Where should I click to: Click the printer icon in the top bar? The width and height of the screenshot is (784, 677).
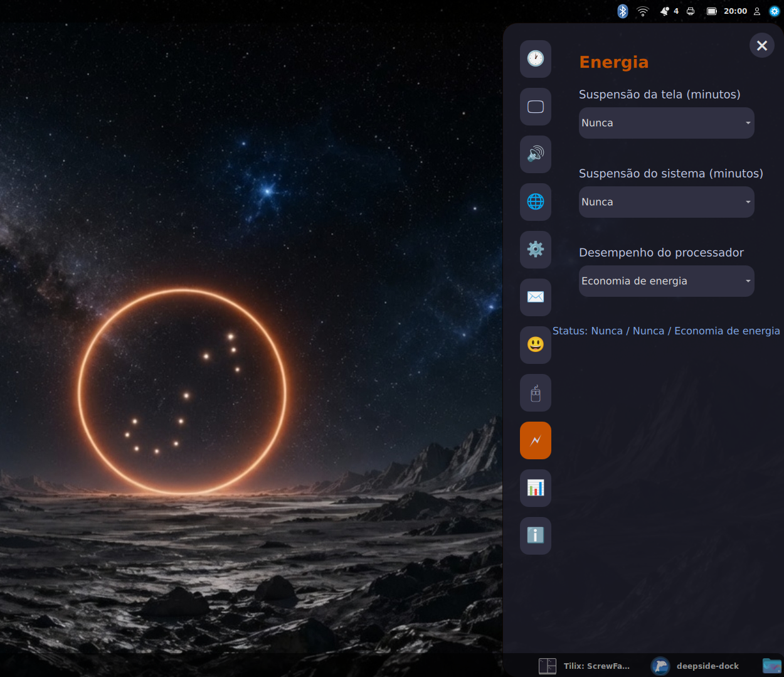[x=691, y=11]
